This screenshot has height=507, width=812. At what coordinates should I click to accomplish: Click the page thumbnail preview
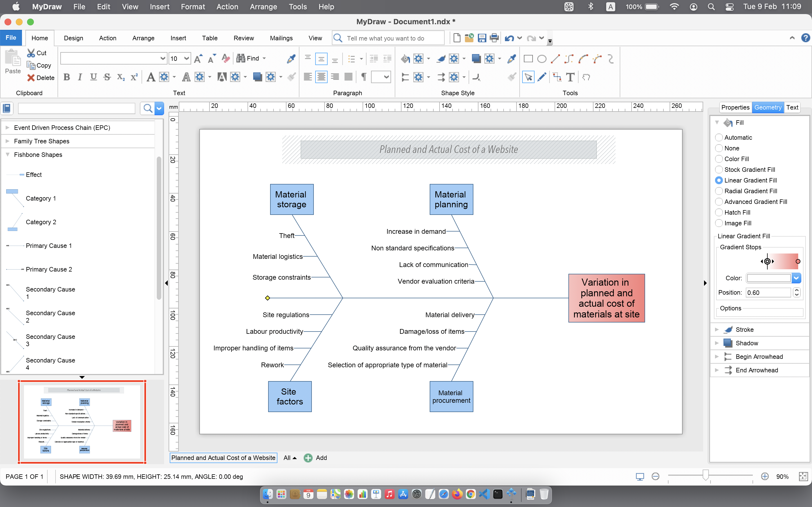click(x=82, y=422)
